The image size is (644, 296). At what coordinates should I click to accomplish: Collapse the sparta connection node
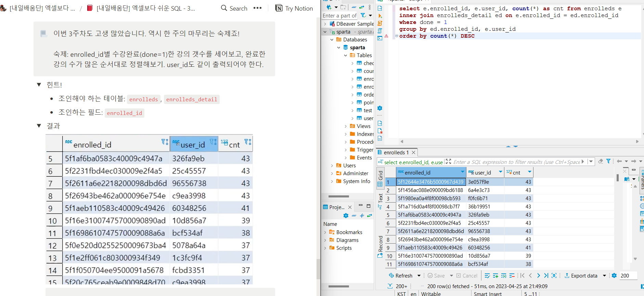click(325, 32)
